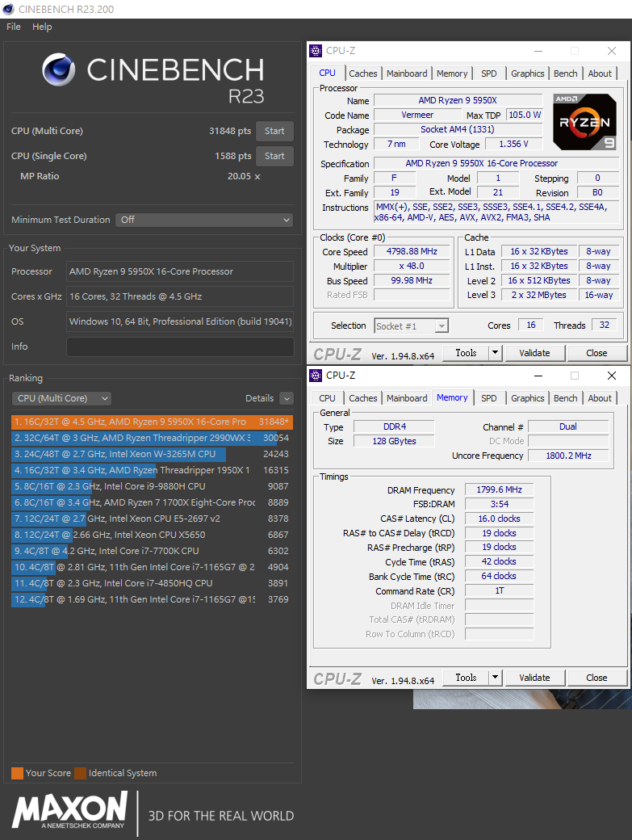The image size is (632, 840).
Task: Expand Tools dropdown arrow in upper CPU-Z window
Action: point(496,353)
